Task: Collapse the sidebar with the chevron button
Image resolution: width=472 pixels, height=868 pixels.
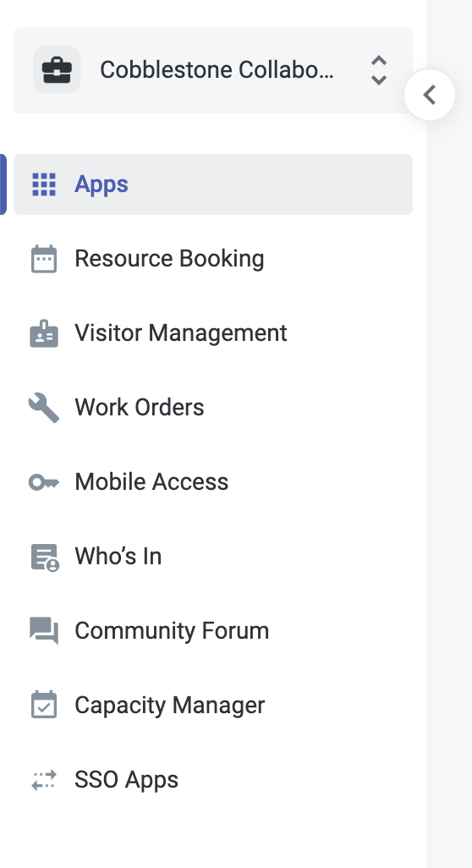Action: coord(430,95)
